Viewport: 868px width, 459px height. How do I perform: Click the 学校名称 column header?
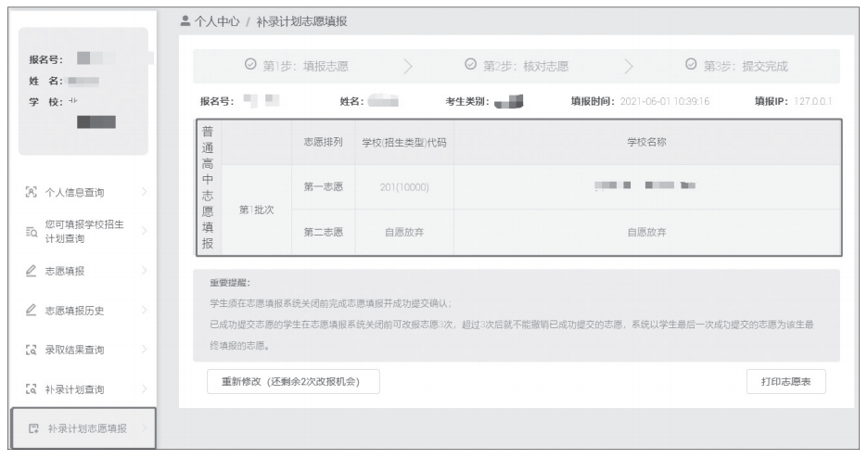tap(646, 142)
